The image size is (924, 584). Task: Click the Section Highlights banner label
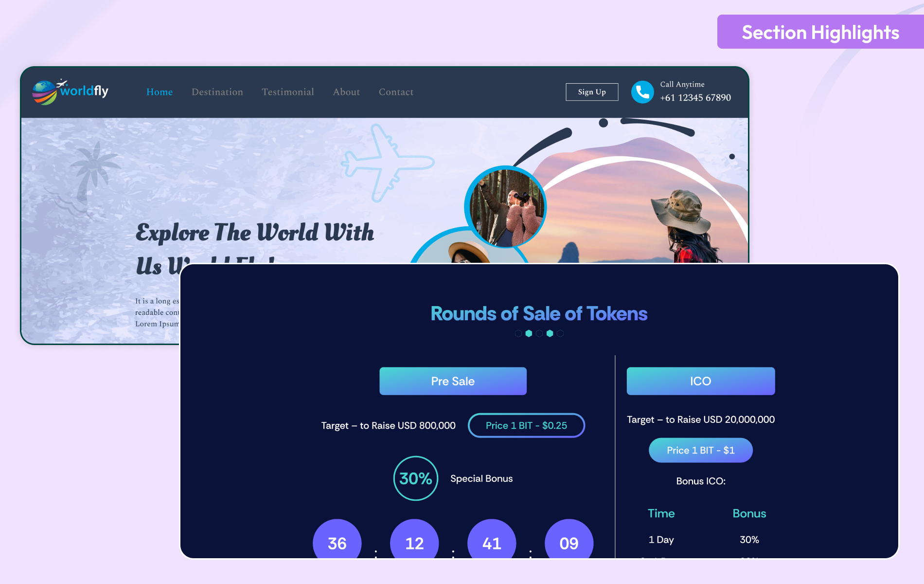(820, 32)
